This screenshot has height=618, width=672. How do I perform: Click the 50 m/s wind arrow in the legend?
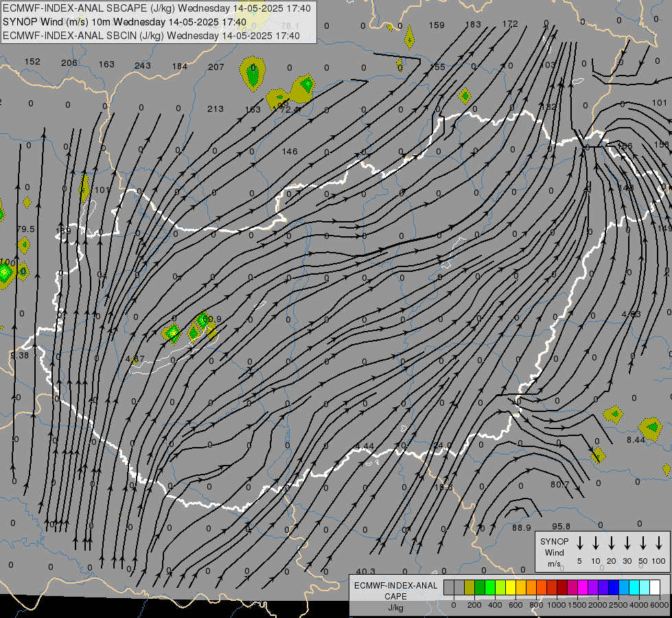[x=643, y=543]
